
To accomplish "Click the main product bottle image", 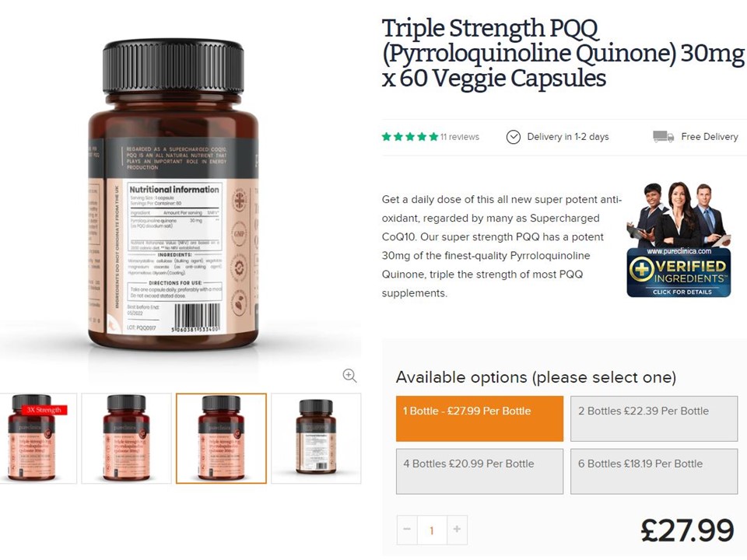I will (x=174, y=194).
